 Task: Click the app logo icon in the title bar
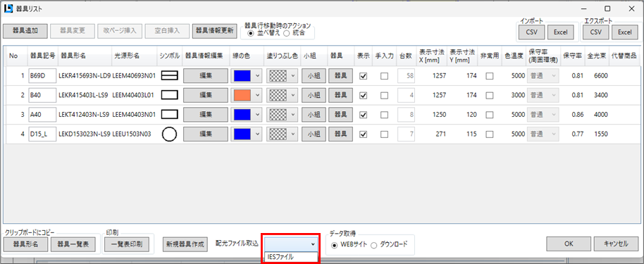(x=8, y=8)
